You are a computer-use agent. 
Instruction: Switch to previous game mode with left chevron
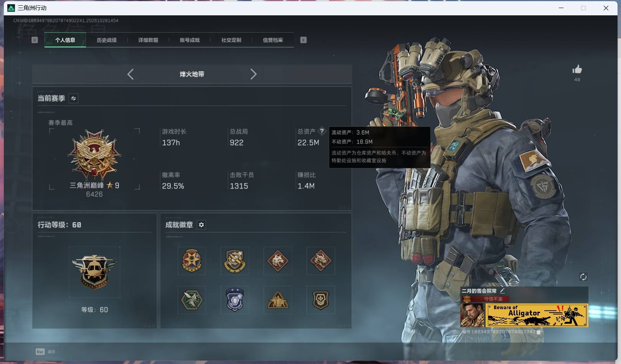click(x=130, y=74)
